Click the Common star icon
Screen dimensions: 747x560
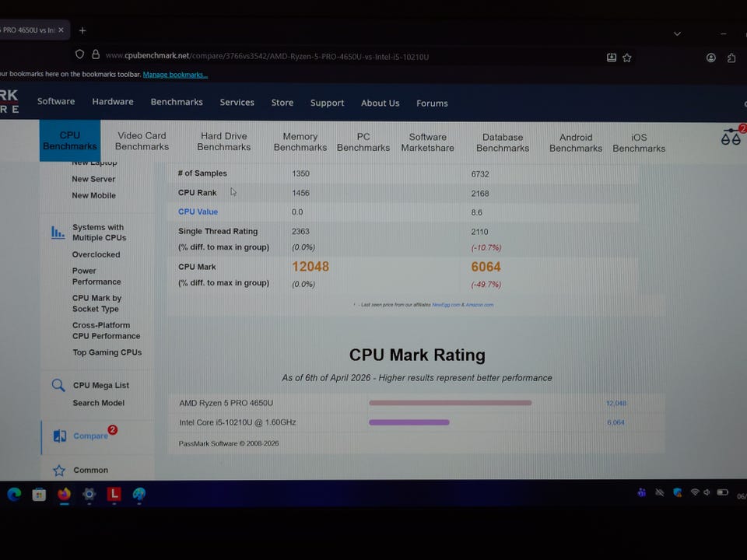tap(59, 471)
